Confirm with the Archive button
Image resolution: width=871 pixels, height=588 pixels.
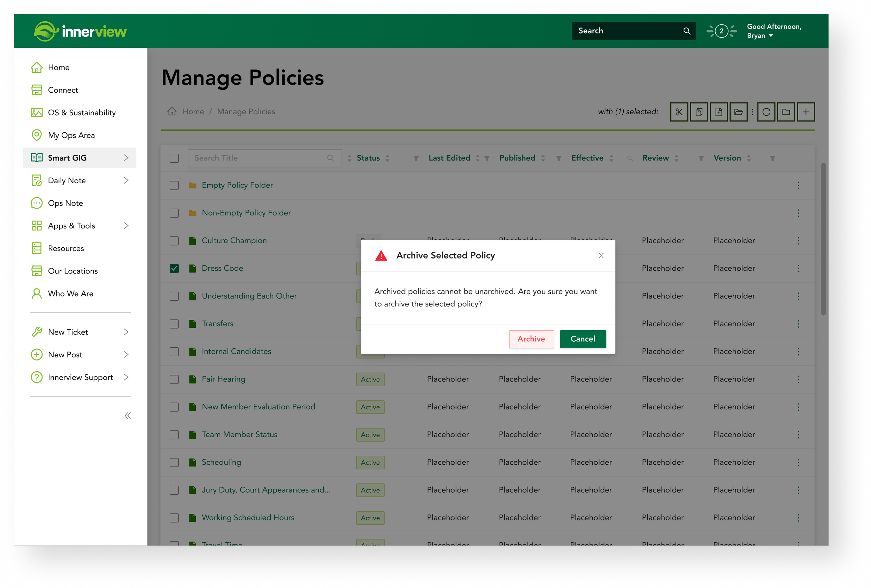point(531,339)
